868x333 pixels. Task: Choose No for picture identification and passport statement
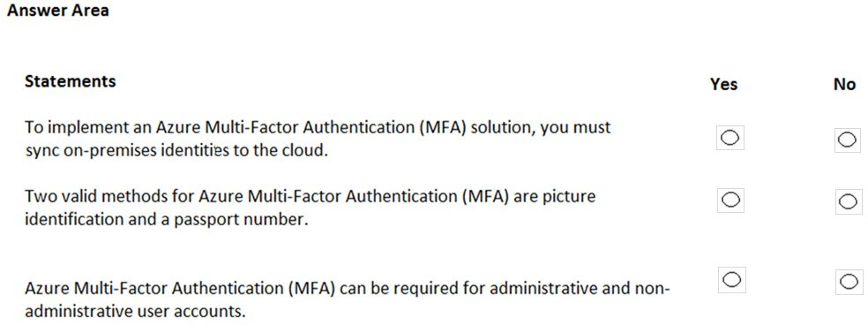pyautogui.click(x=848, y=201)
